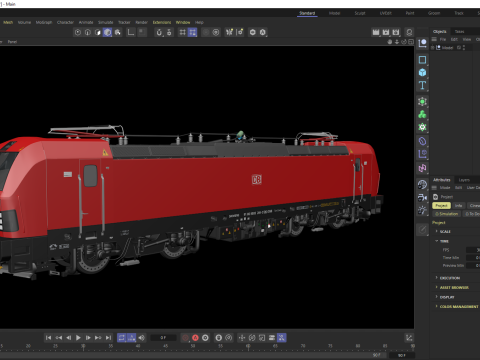Viewport: 480px width, 360px height.
Task: Toggle Rotation keyframe channel icon
Action: (252, 338)
